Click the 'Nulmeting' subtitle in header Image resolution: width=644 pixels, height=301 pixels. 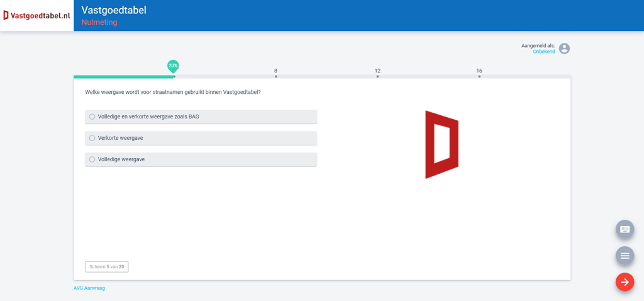pyautogui.click(x=99, y=23)
